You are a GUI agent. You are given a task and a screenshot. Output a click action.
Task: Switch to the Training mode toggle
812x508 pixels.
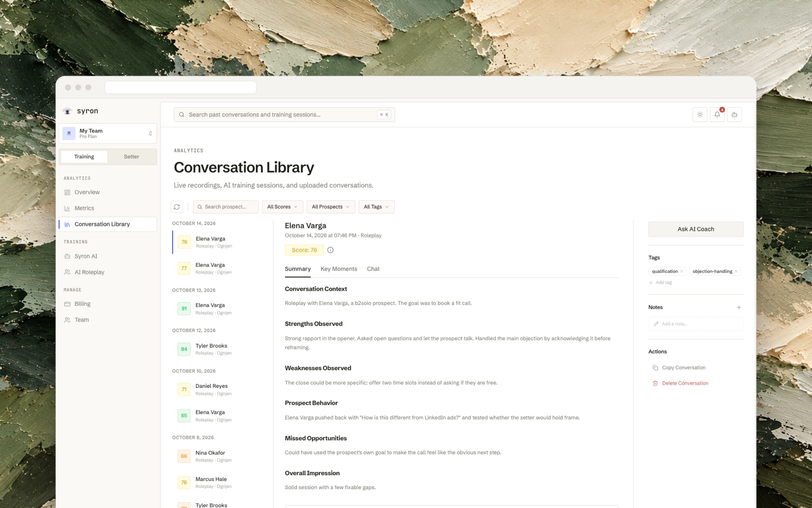click(84, 156)
